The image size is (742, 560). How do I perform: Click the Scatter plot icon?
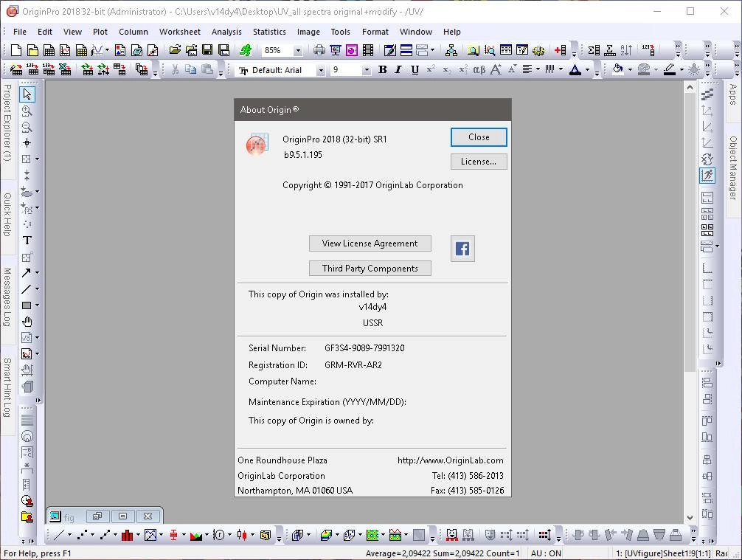pyautogui.click(x=83, y=535)
